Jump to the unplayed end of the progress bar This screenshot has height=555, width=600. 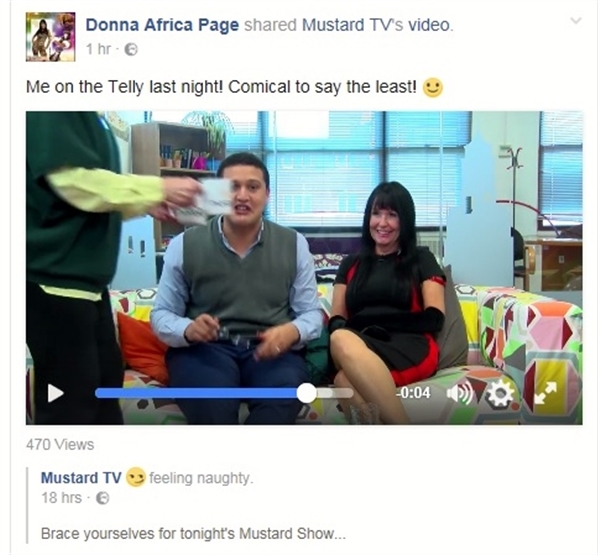coord(347,393)
